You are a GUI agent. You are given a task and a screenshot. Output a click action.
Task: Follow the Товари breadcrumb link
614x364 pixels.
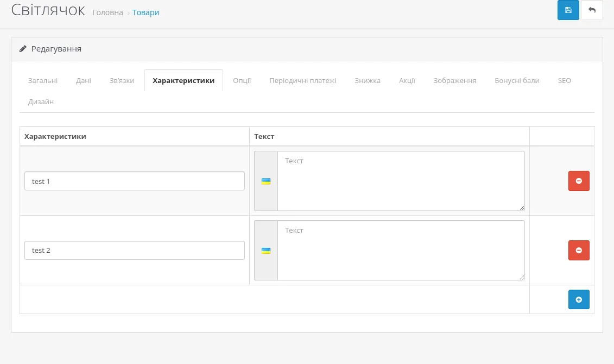click(145, 12)
